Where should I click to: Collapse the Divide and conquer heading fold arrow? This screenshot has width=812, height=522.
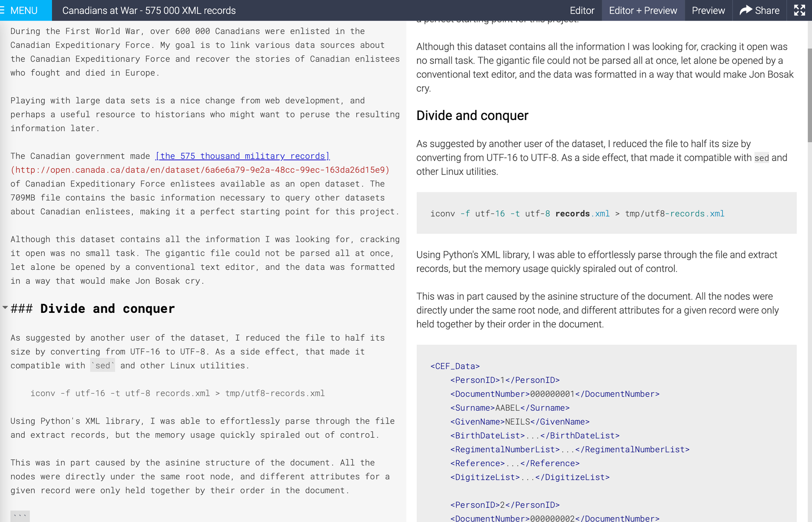(x=5, y=308)
